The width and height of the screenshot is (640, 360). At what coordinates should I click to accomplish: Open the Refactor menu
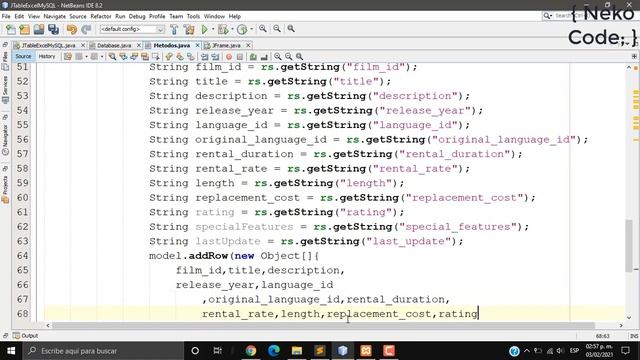101,16
